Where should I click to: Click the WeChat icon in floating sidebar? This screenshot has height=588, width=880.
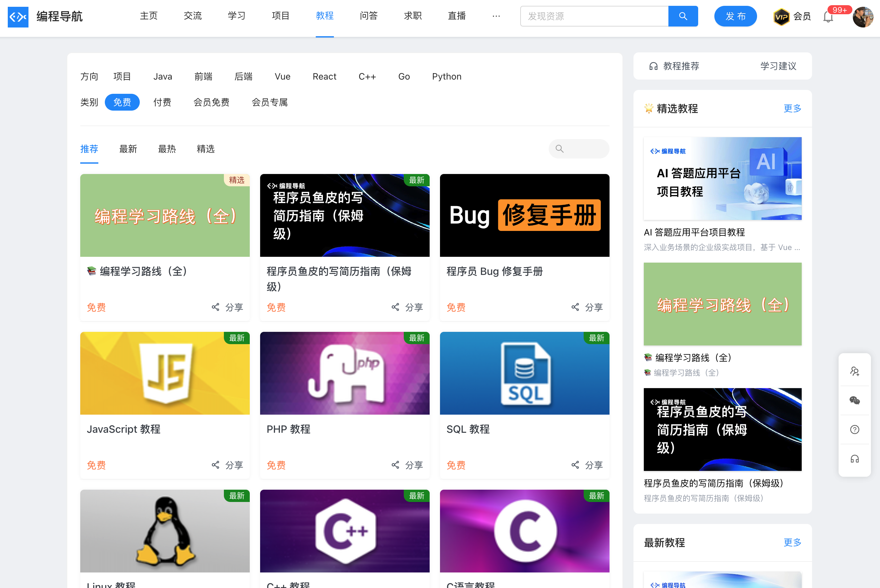tap(854, 400)
